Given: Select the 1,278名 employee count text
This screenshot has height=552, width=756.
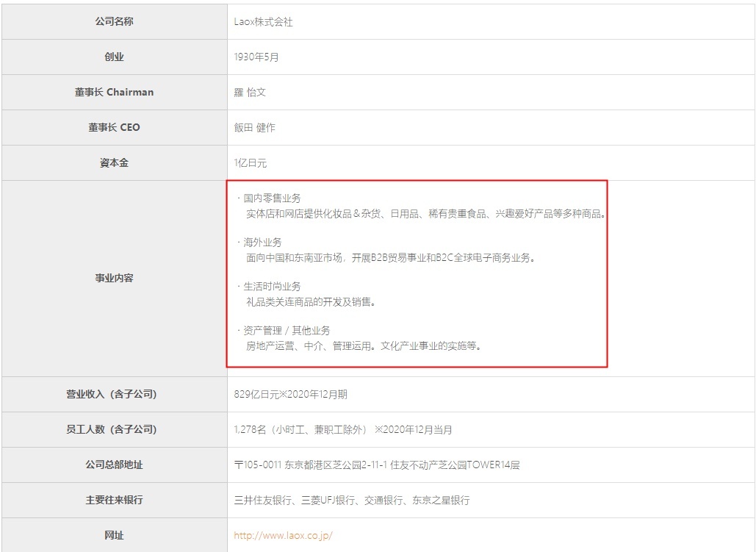Looking at the screenshot, I should (x=343, y=429).
